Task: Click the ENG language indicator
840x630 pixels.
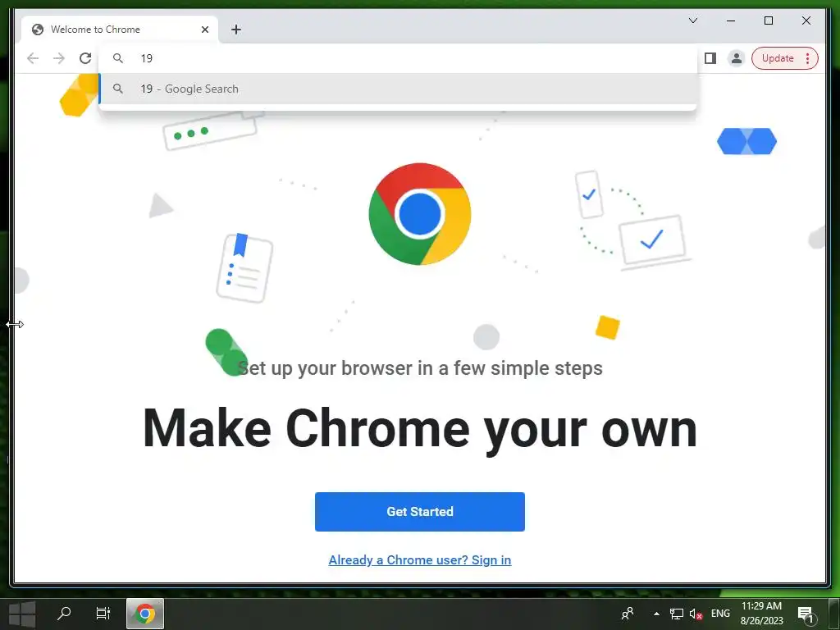Action: (x=720, y=614)
